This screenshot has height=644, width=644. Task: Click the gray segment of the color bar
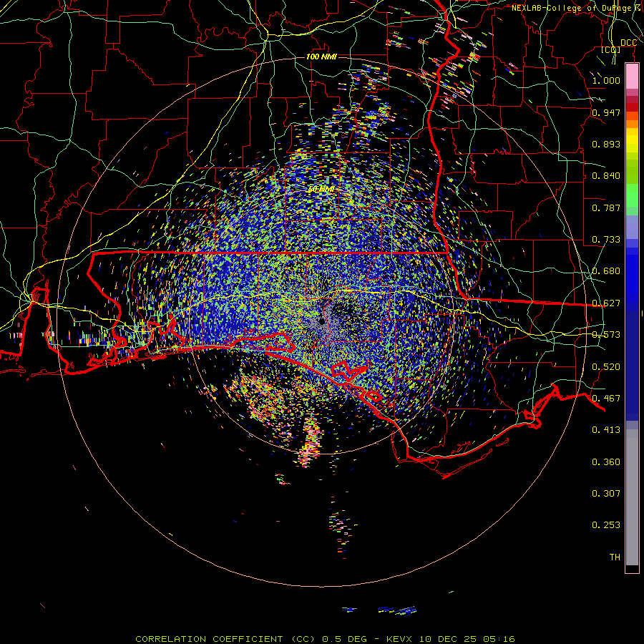[x=632, y=497]
